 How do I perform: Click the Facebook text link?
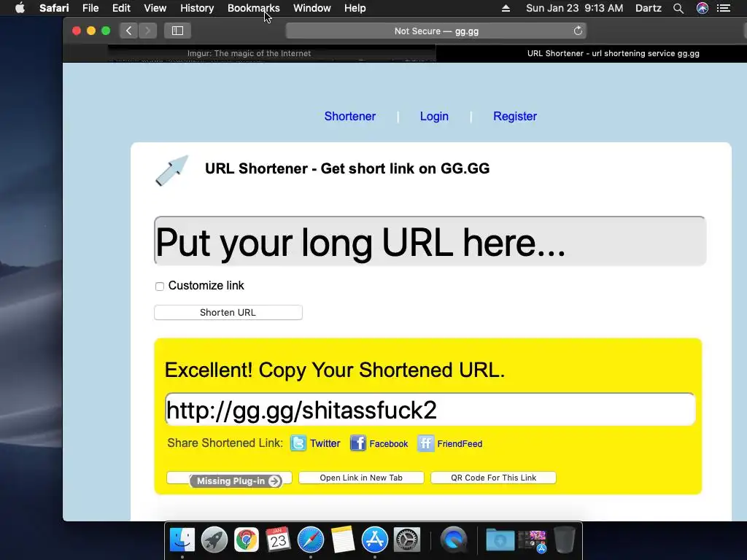(388, 444)
